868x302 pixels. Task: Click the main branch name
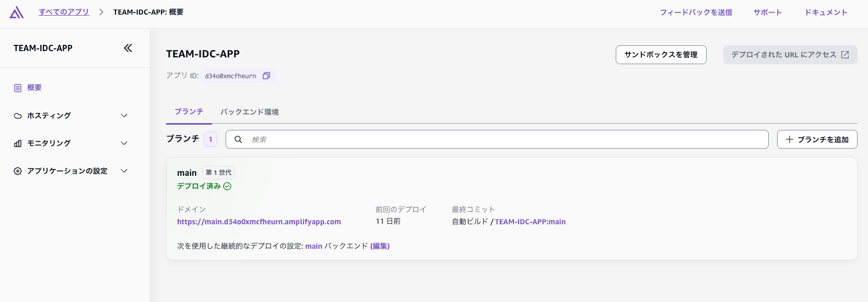(187, 173)
